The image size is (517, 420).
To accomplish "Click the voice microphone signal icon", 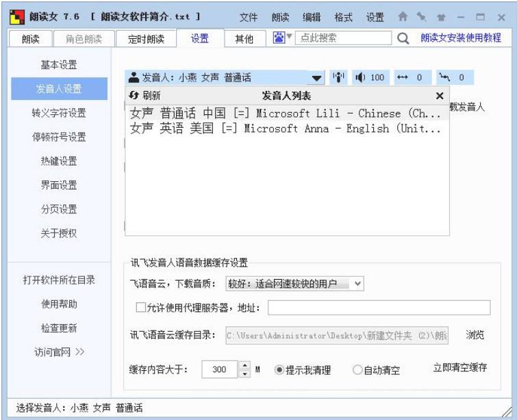I will tap(338, 78).
